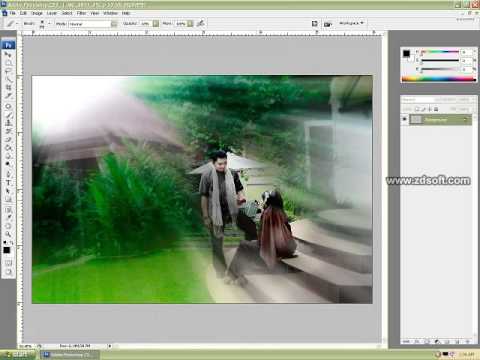Select the Hand tool

pos(8,226)
